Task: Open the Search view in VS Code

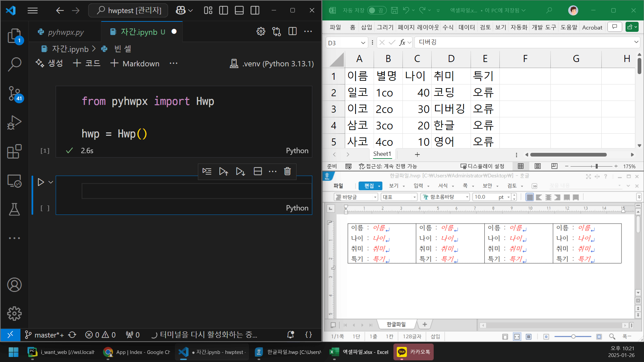Action: pyautogui.click(x=14, y=64)
